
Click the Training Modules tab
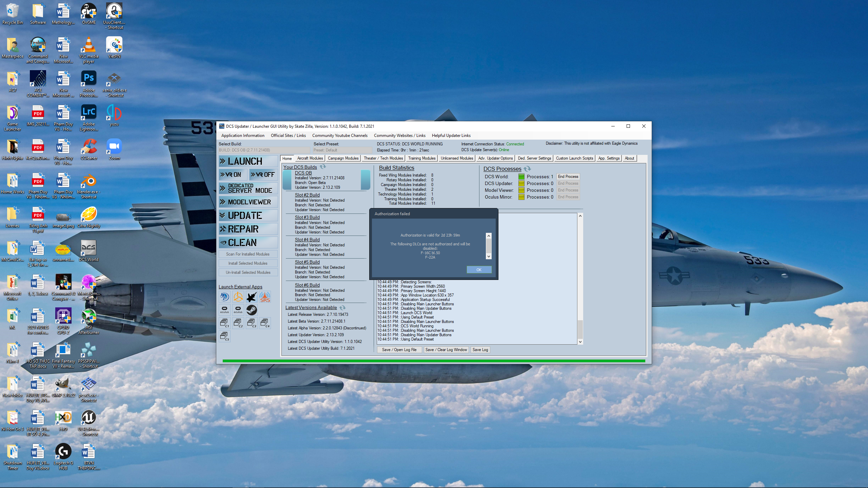[421, 158]
